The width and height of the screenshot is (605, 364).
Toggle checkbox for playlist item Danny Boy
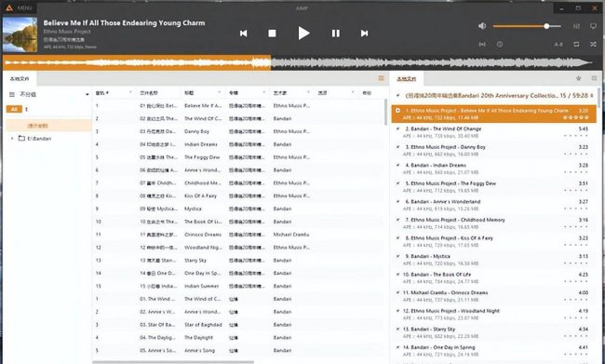(397, 147)
